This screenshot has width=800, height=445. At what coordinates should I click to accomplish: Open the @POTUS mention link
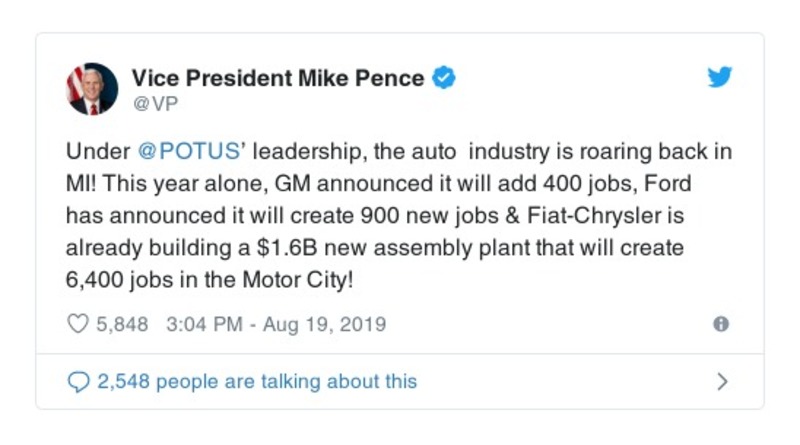(187, 153)
